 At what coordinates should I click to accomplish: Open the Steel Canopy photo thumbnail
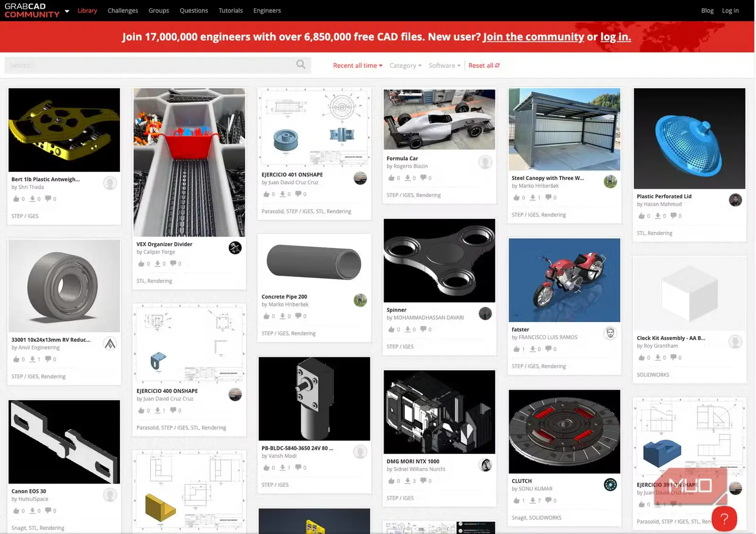tap(564, 129)
